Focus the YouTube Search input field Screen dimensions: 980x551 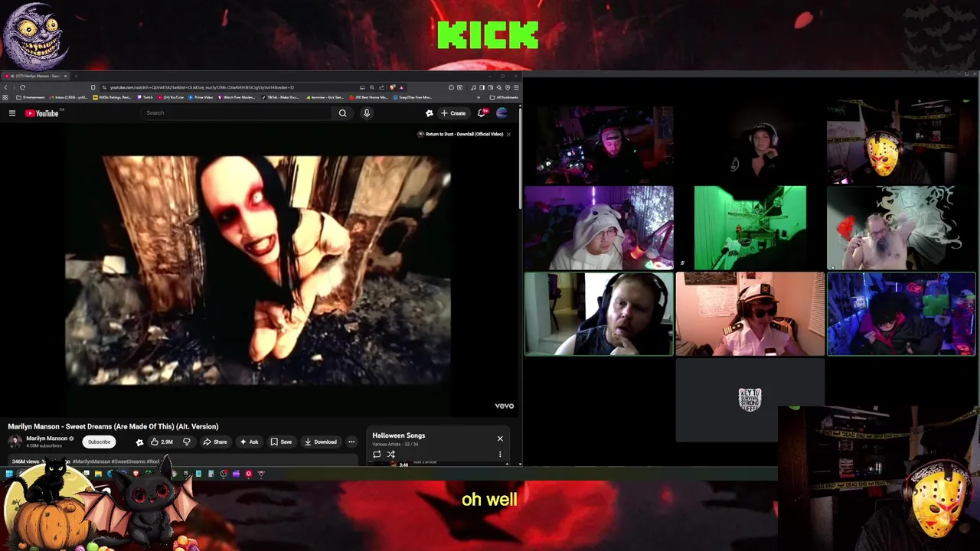click(x=237, y=113)
